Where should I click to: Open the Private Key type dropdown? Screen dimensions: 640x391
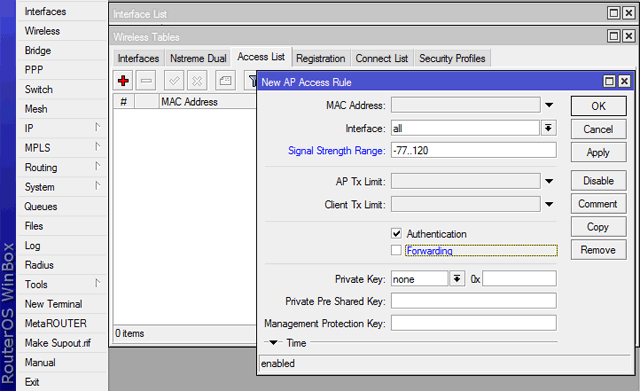[x=457, y=279]
